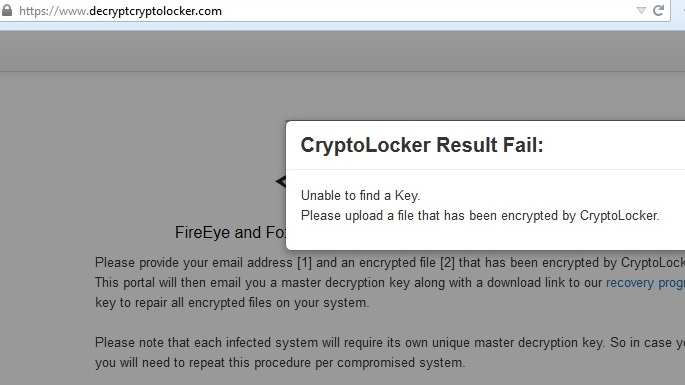The height and width of the screenshot is (385, 685).
Task: Open the recovery program link
Action: click(645, 283)
